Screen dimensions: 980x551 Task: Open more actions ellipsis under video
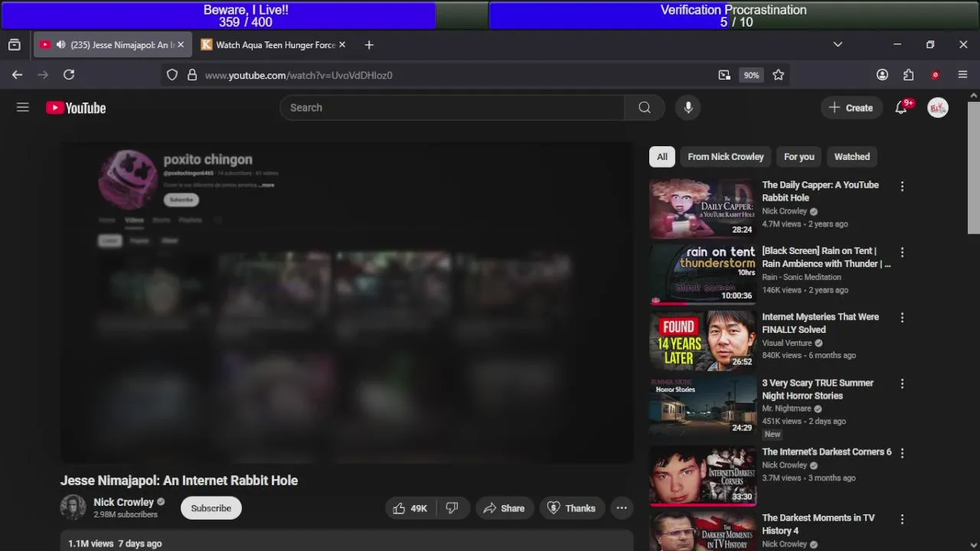click(622, 508)
